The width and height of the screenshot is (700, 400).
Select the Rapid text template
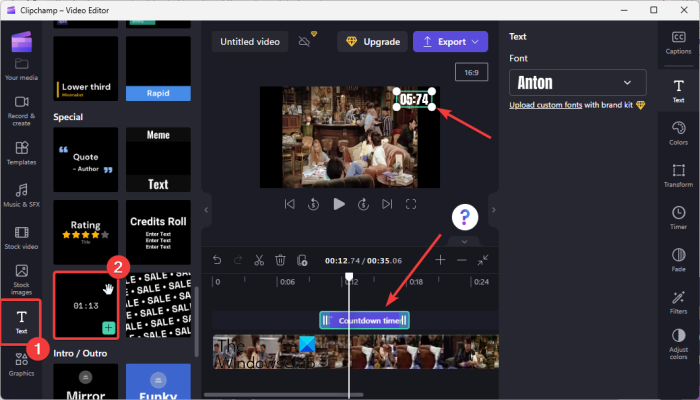pyautogui.click(x=158, y=68)
